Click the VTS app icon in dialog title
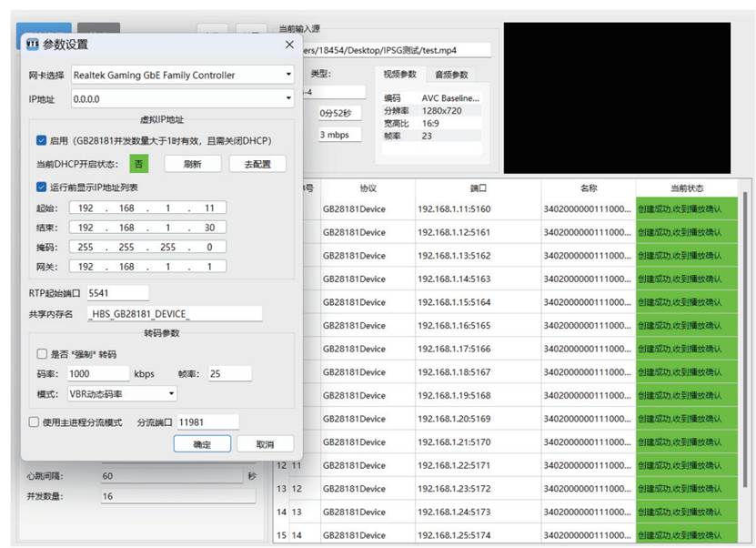756x548 pixels. point(33,45)
